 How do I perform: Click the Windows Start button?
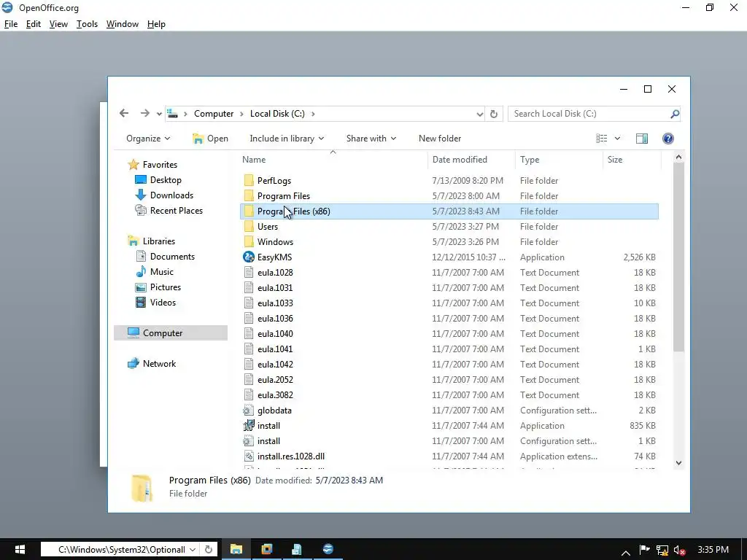(20, 550)
